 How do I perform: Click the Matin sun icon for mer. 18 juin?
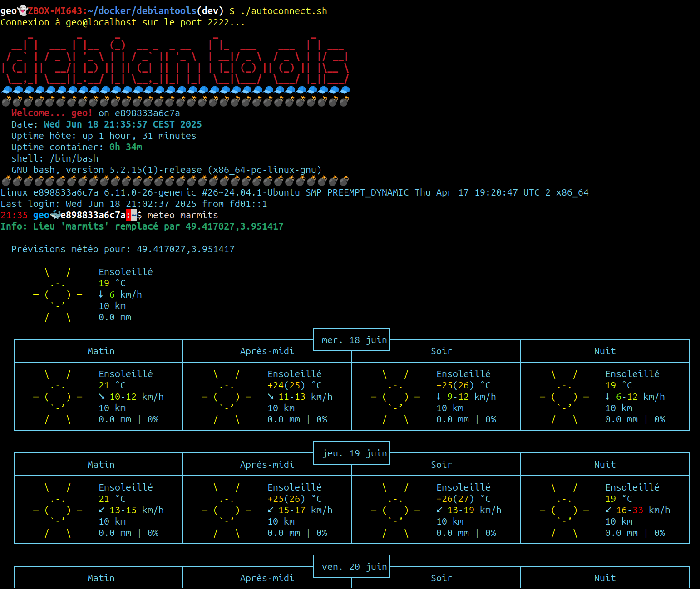click(58, 396)
